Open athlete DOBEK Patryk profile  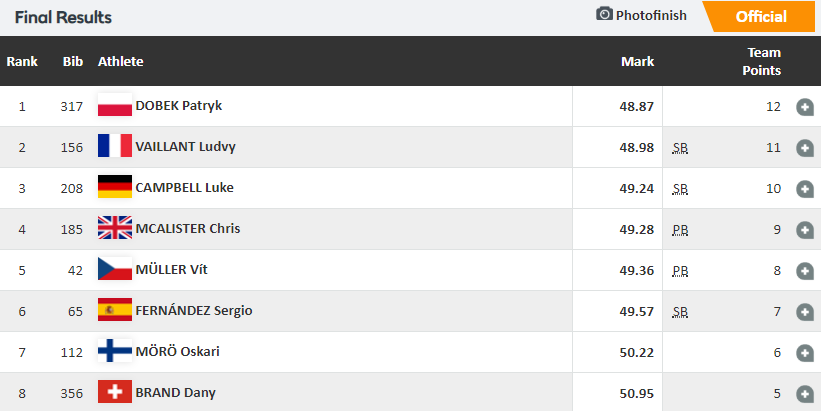pos(179,105)
